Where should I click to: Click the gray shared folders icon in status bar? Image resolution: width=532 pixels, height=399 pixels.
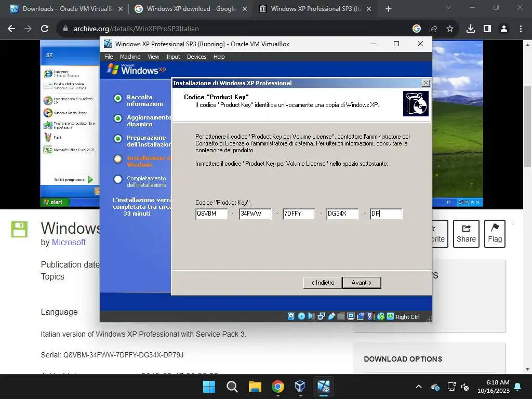coord(341,316)
